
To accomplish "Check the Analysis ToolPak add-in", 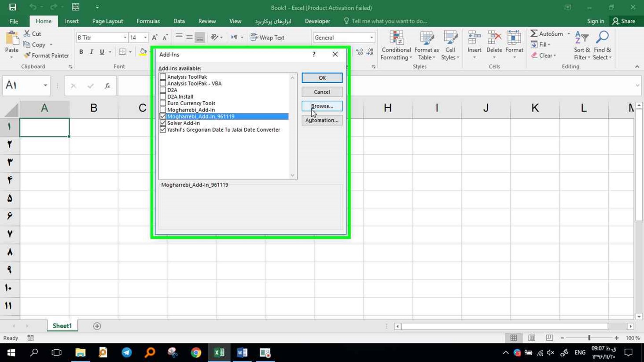I will click(163, 77).
